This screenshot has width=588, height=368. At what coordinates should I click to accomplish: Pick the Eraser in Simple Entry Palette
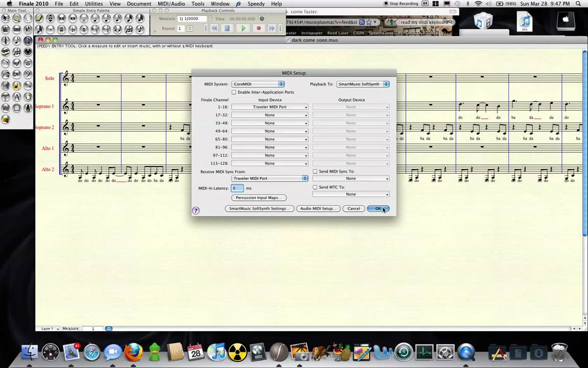39,18
